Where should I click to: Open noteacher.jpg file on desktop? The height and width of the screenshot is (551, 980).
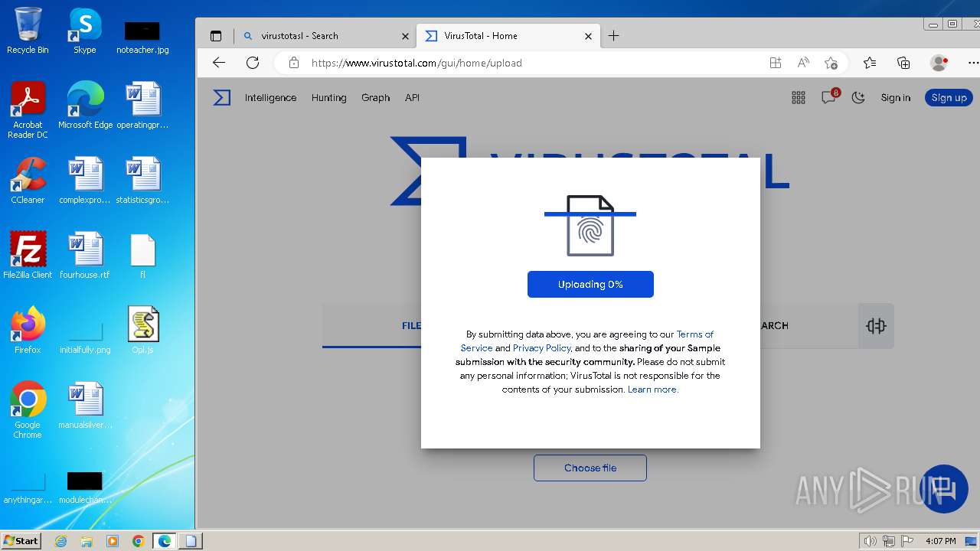142,37
